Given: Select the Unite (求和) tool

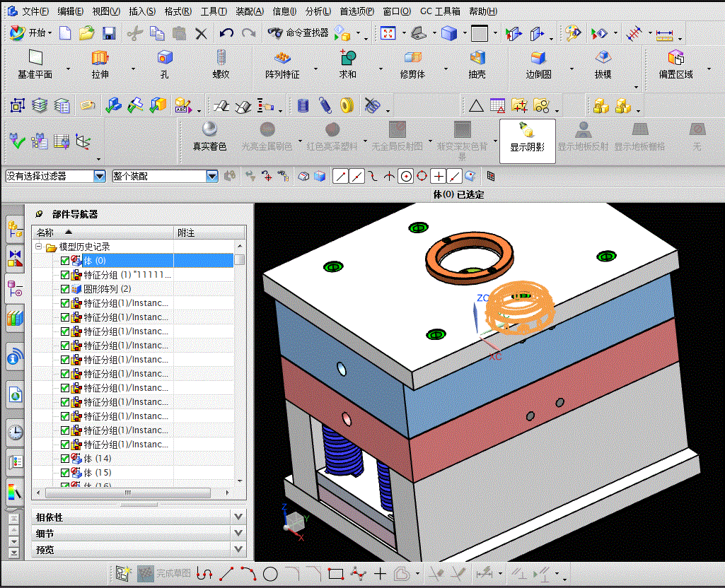Looking at the screenshot, I should pos(348,65).
